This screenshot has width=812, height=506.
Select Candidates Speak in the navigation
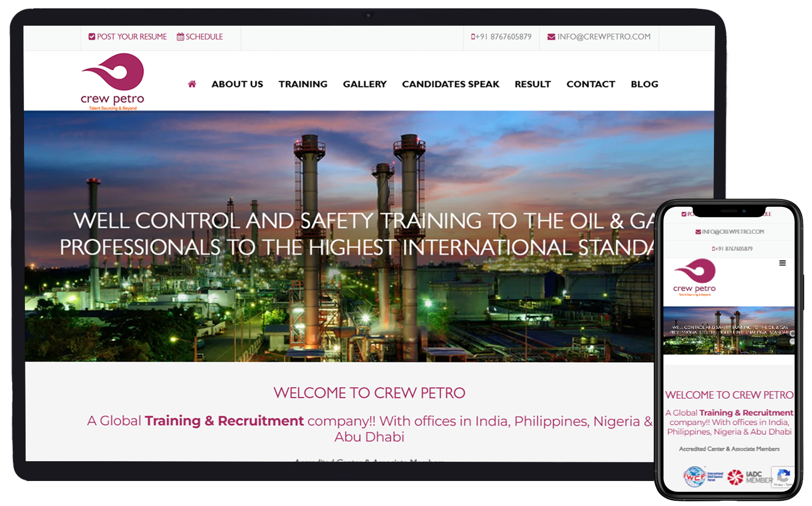click(450, 84)
